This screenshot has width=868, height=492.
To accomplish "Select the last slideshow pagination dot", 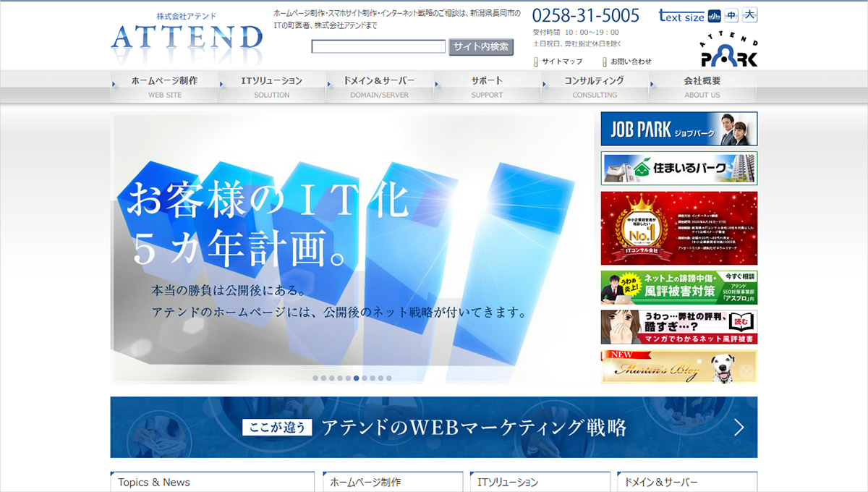I will tap(389, 378).
